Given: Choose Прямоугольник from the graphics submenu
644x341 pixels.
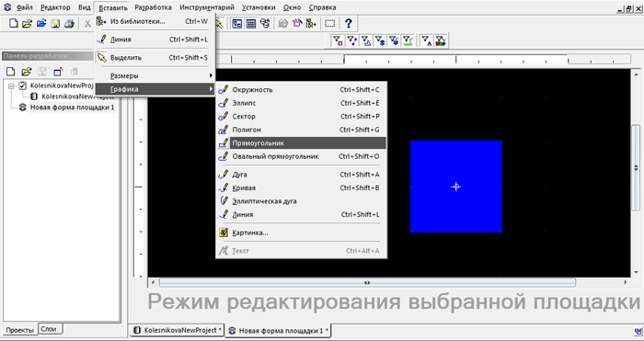Looking at the screenshot, I should (302, 142).
